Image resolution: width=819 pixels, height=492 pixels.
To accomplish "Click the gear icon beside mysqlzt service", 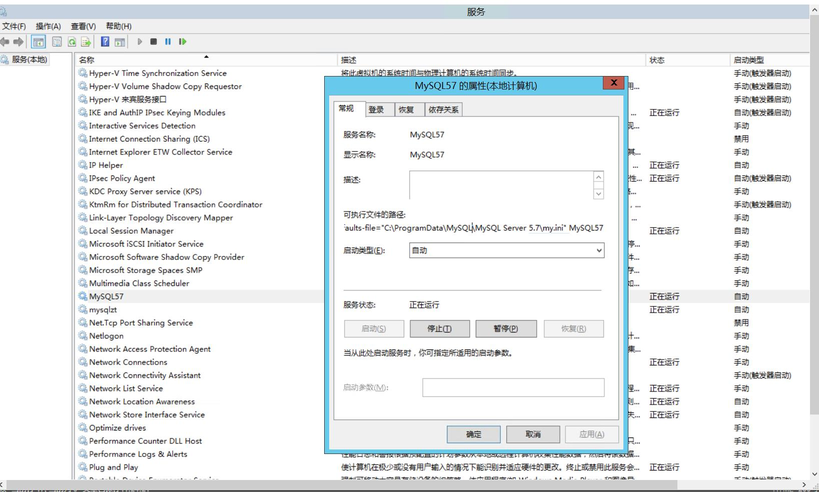I will coord(83,309).
